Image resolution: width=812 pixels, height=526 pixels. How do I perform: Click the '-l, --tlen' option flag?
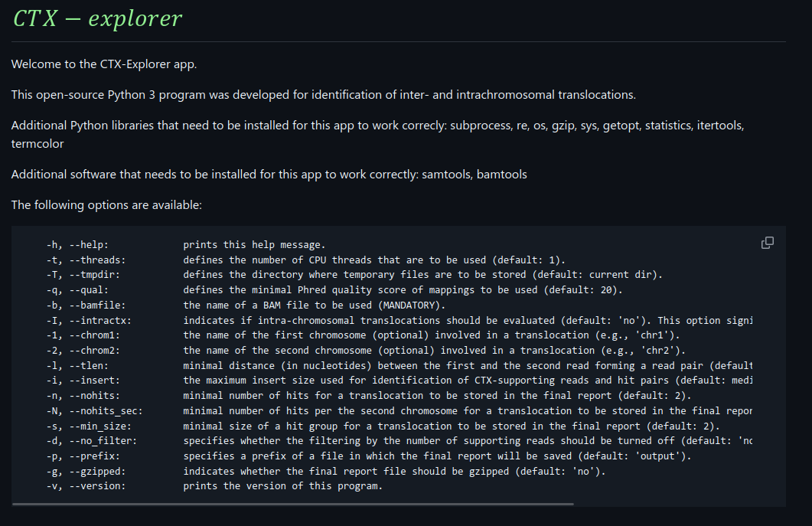pyautogui.click(x=77, y=366)
